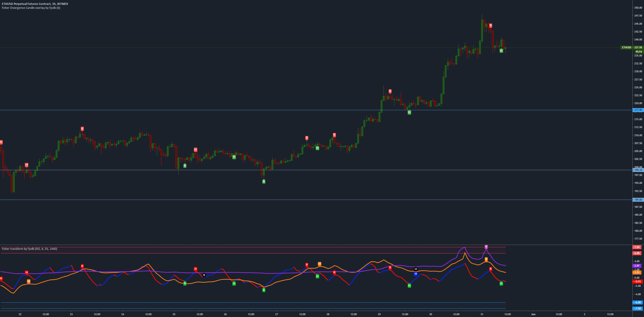Click the green R marker below the May 27 price low
This screenshot has width=644, height=317.
pyautogui.click(x=263, y=182)
